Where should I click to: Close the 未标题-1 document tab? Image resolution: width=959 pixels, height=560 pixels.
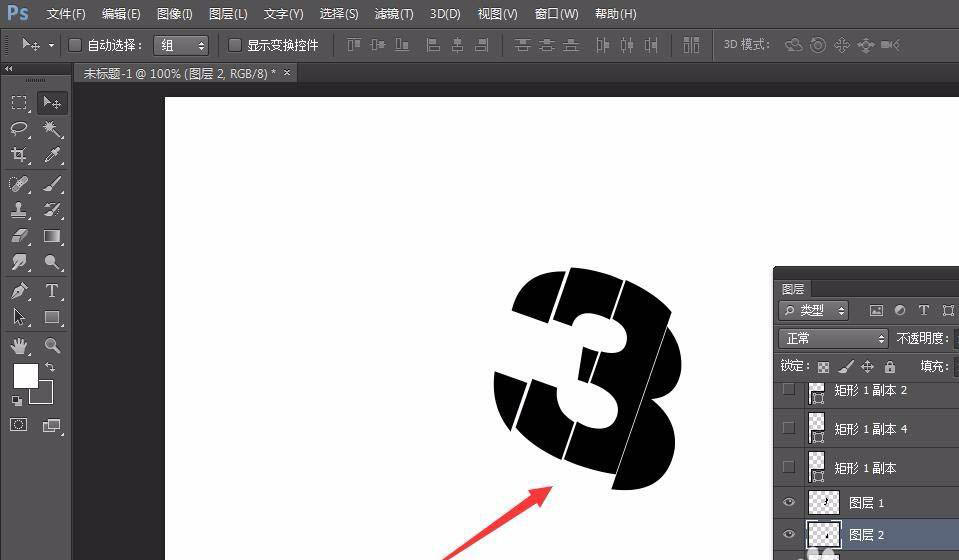click(287, 73)
